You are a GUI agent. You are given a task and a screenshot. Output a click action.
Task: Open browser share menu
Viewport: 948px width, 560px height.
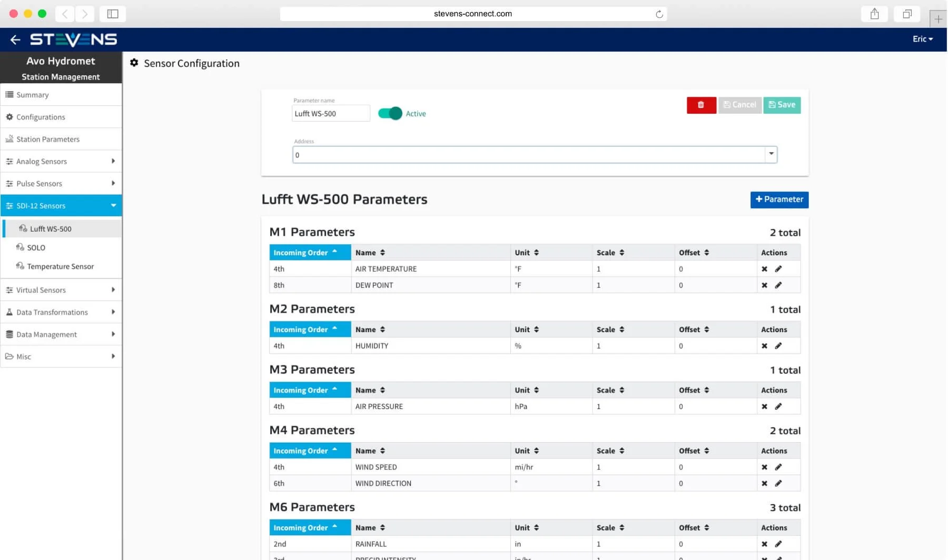coord(874,14)
